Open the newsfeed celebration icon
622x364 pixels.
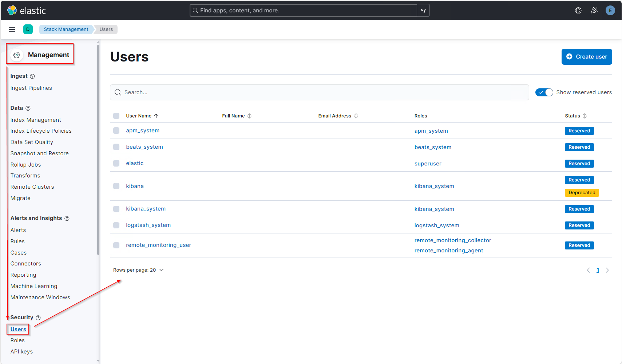594,11
